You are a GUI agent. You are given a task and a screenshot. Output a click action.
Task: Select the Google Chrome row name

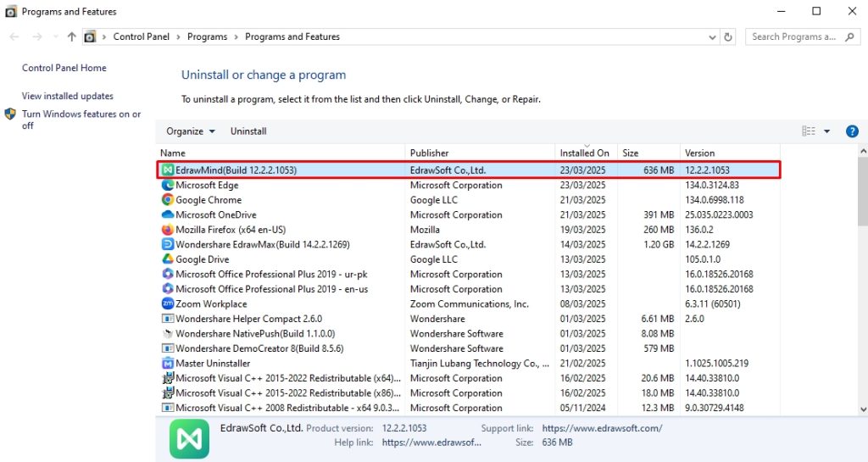click(209, 200)
